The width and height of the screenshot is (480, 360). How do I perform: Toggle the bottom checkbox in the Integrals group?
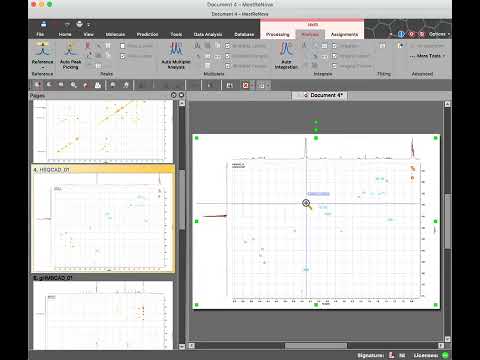coord(334,66)
